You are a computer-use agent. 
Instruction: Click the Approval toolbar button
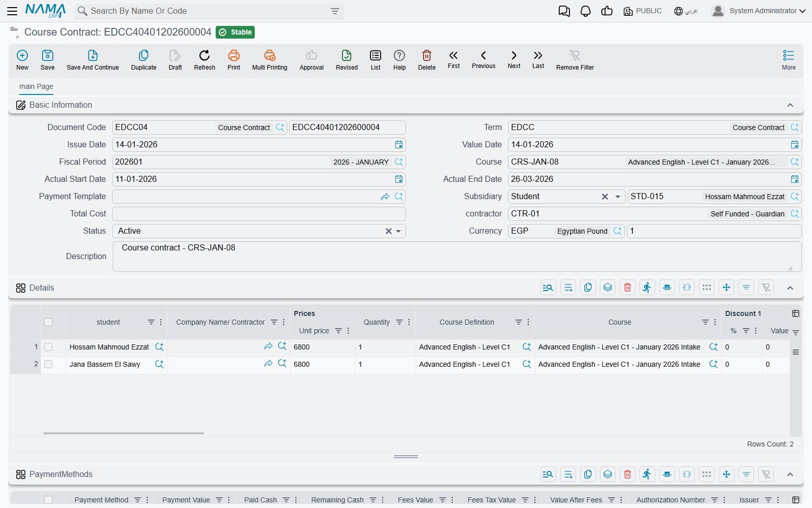point(312,60)
